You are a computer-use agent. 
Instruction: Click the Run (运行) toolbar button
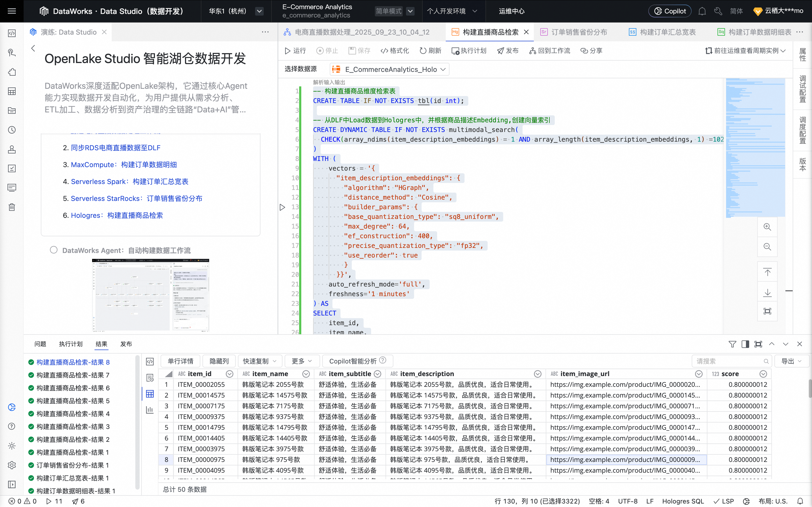[x=295, y=51]
